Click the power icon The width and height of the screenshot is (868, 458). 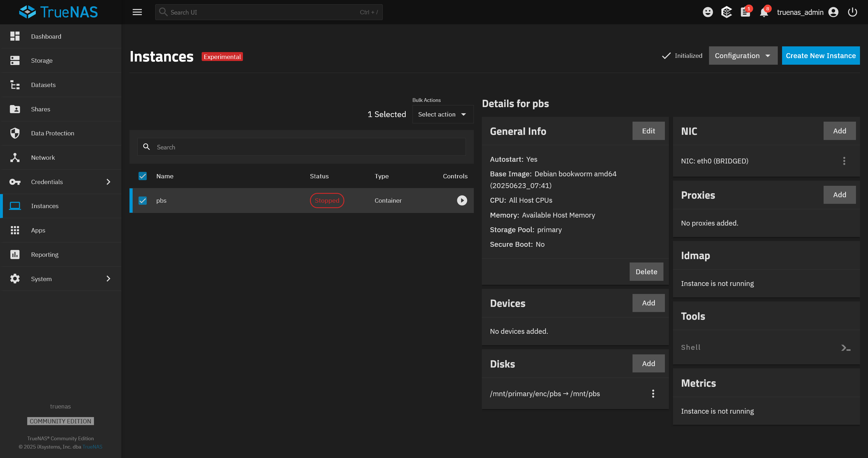coord(853,12)
